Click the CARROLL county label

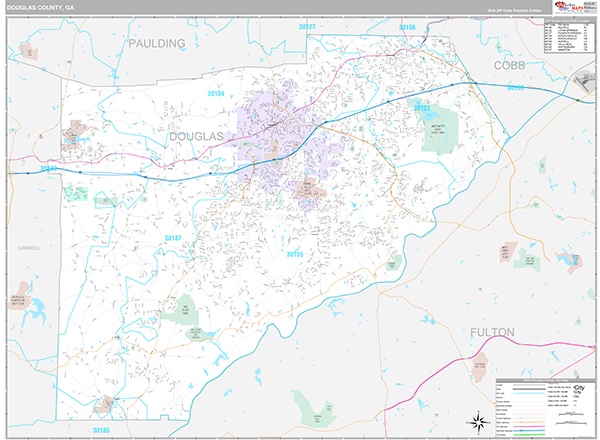(x=29, y=248)
